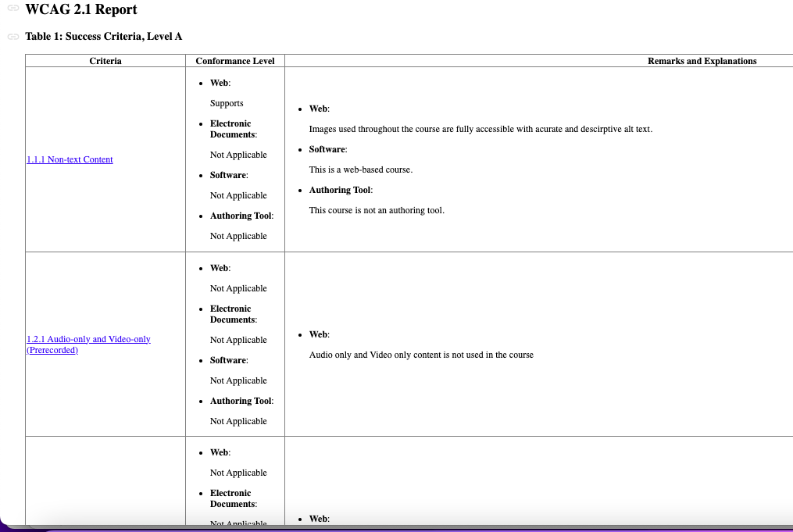Open 1.2.1 Audio-only and Video-only (Prerecorded) link
This screenshot has width=793, height=532.
(88, 345)
